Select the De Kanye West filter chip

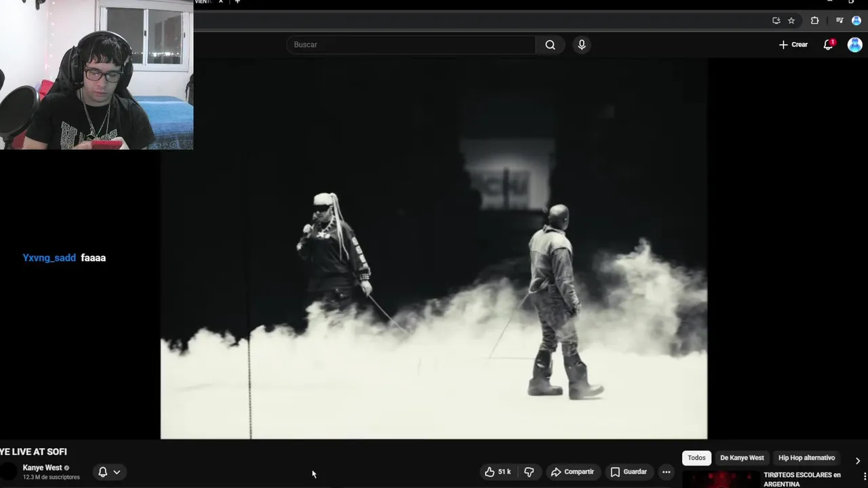pyautogui.click(x=742, y=458)
